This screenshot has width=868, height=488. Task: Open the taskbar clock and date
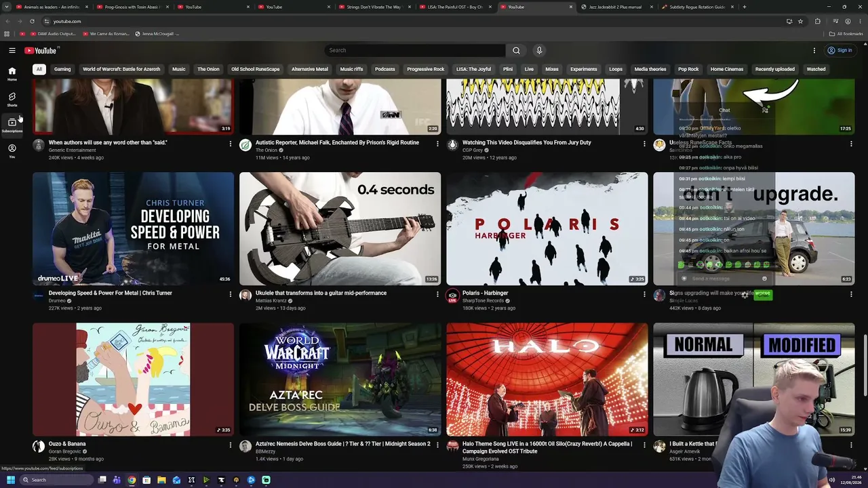click(852, 480)
